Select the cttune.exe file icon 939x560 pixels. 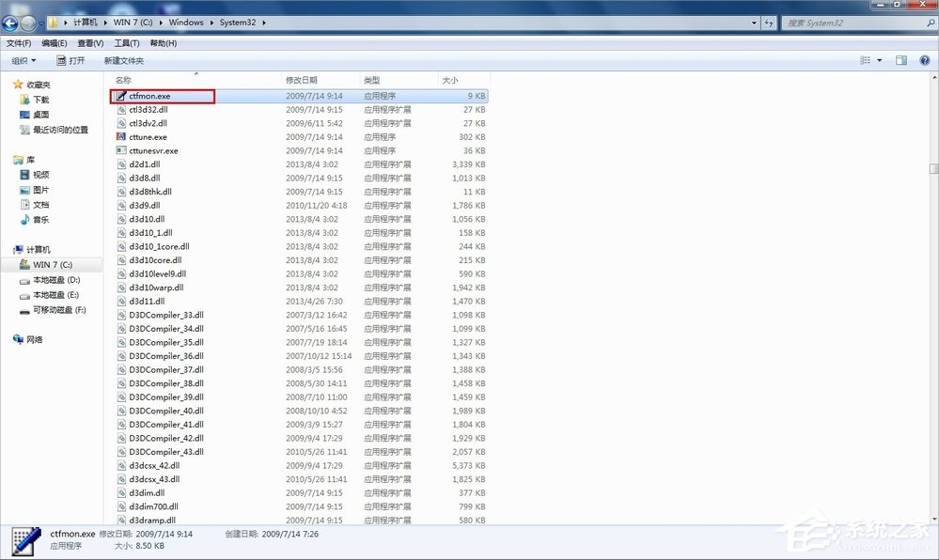[123, 136]
